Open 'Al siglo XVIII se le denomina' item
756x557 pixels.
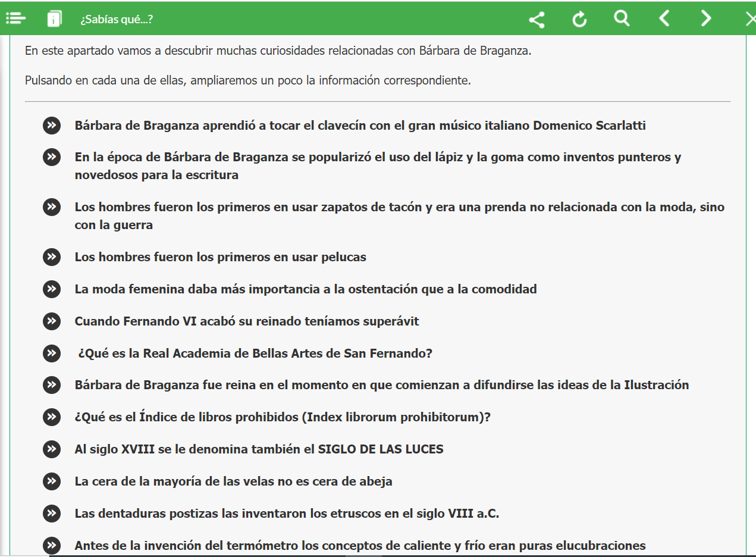pyautogui.click(x=259, y=449)
